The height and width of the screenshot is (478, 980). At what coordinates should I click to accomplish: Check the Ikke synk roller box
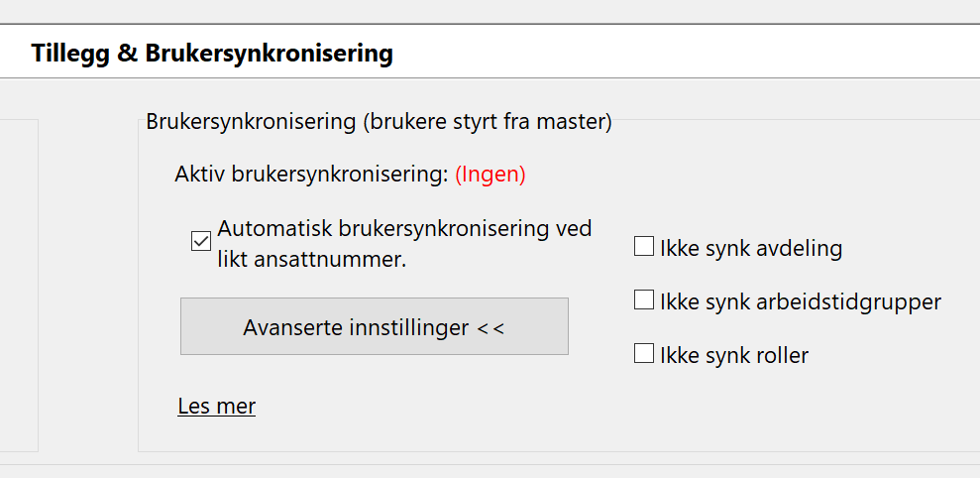644,353
